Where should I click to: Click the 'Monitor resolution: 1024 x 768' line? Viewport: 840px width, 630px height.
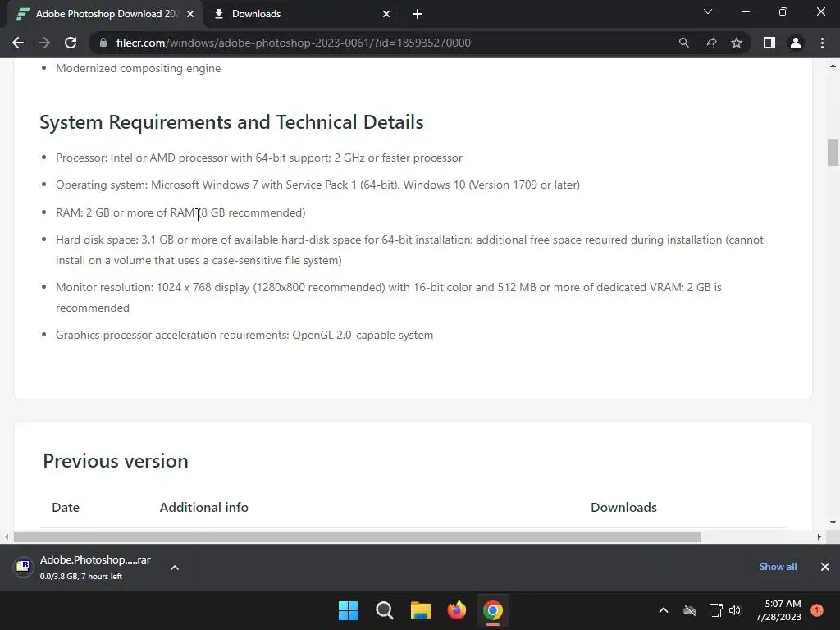pyautogui.click(x=389, y=297)
